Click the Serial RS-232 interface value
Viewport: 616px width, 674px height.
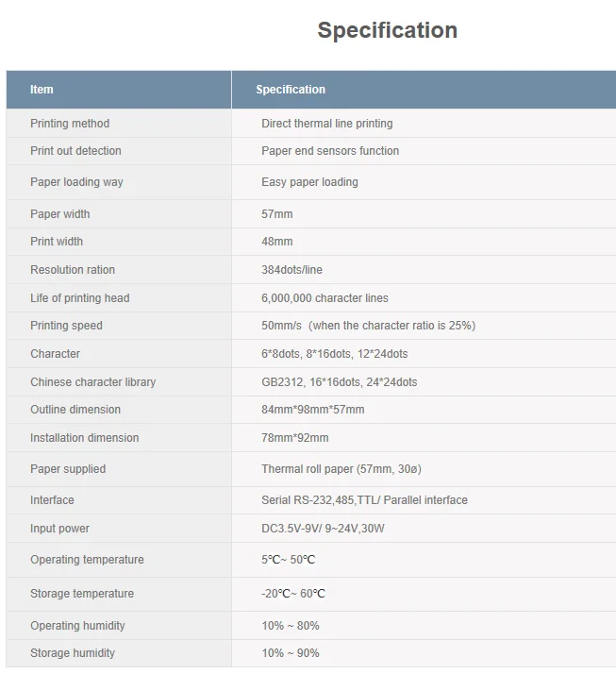click(364, 500)
